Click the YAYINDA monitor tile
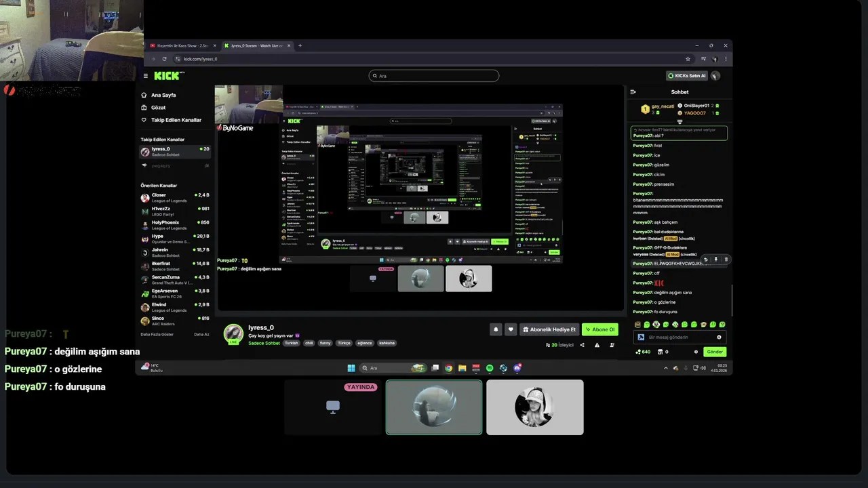This screenshot has width=868, height=488. click(x=333, y=407)
